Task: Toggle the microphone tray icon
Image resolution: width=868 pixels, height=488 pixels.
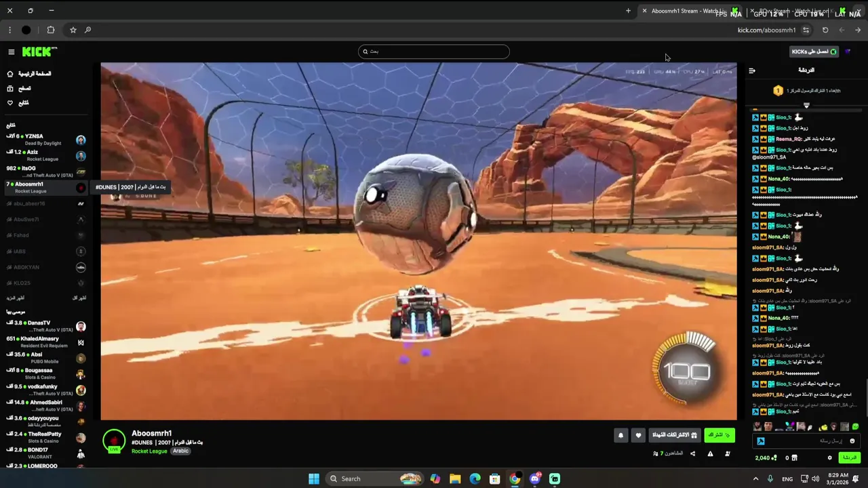Action: (x=770, y=479)
